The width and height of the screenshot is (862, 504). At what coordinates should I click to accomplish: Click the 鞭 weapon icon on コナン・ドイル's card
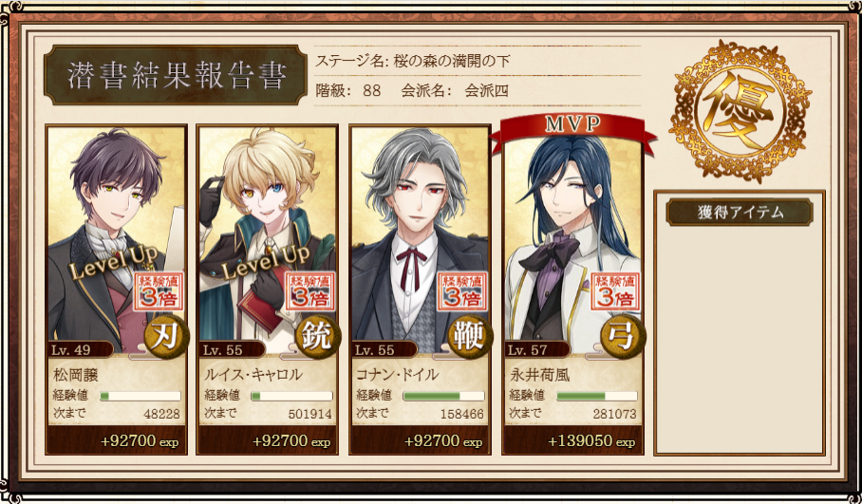(470, 336)
